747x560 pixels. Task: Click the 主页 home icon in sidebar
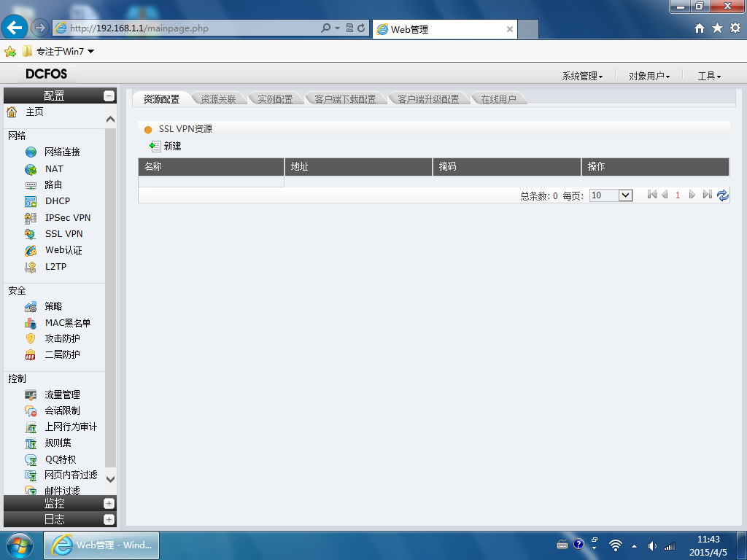(x=12, y=112)
